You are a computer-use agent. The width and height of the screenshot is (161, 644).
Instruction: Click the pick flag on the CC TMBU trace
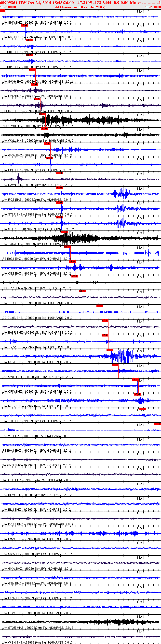click(x=37, y=99)
